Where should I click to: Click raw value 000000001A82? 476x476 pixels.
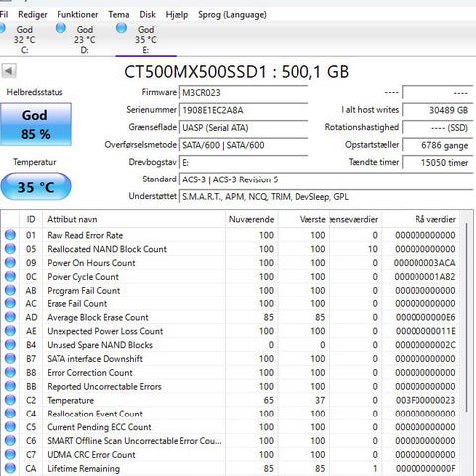pos(424,277)
